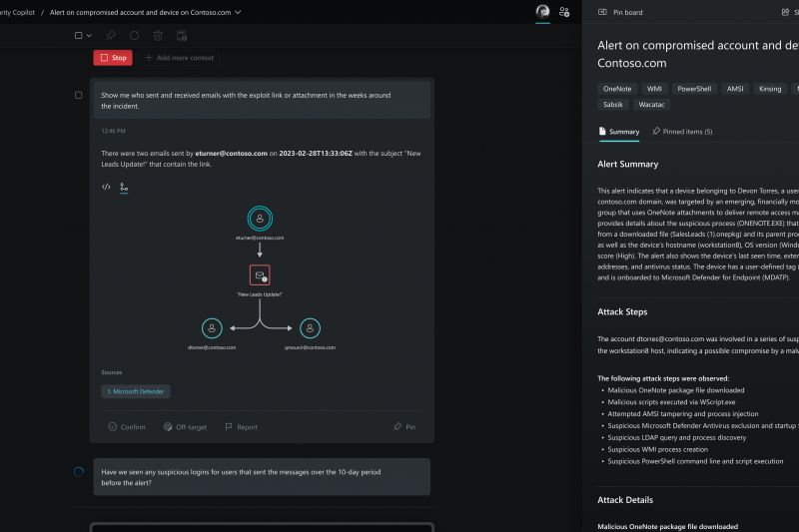Click the qmounir@contoso.com recipient node
The width and height of the screenshot is (799, 532).
coord(310,328)
